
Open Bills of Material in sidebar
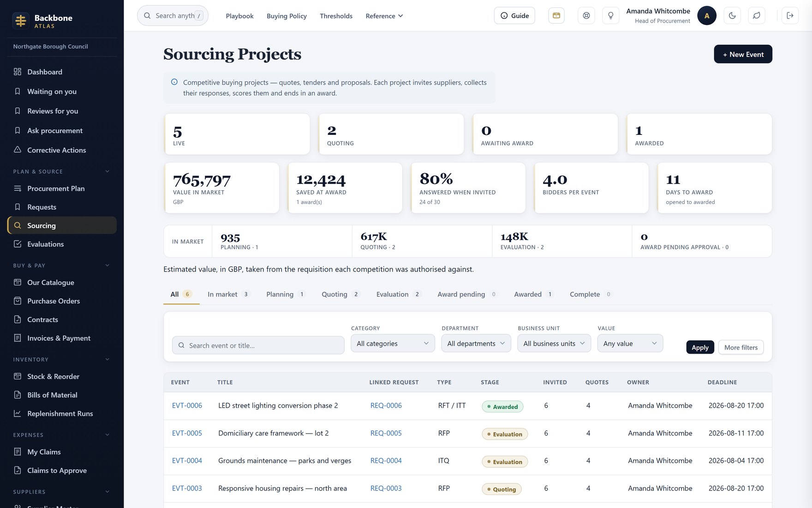point(62,395)
